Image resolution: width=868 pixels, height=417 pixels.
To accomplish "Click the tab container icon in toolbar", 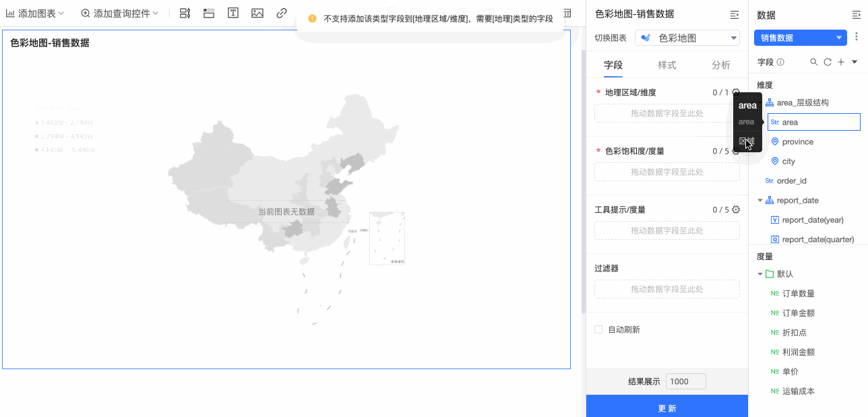I will point(209,13).
